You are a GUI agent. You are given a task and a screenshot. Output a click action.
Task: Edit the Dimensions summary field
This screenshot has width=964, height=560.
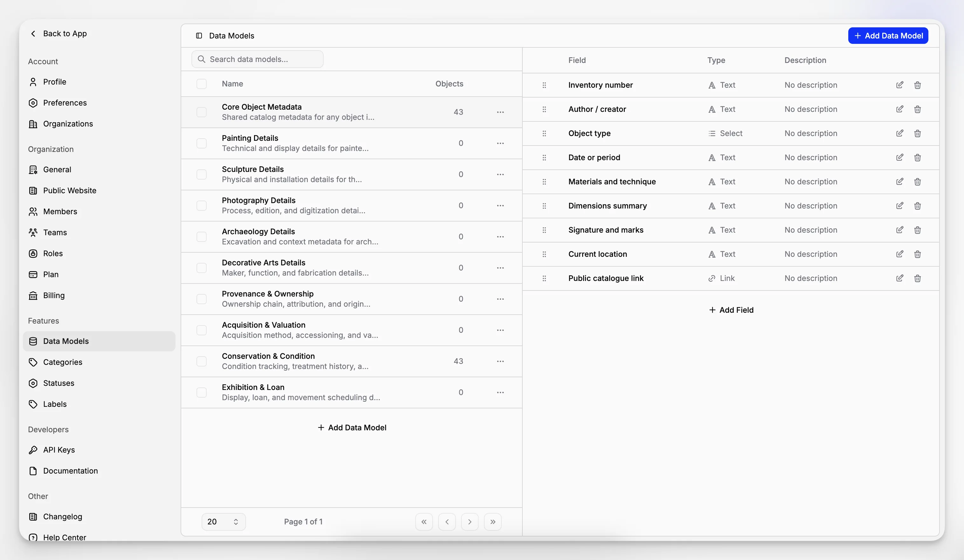[900, 206]
